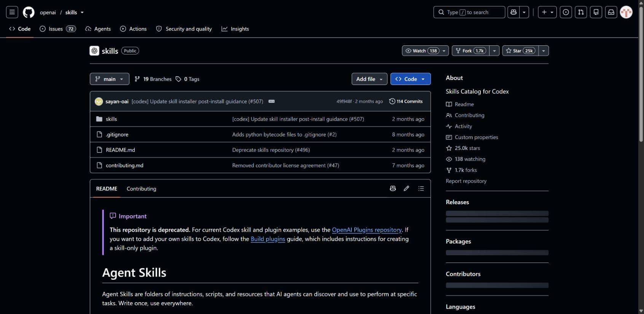Open the main branch selector
The width and height of the screenshot is (644, 314).
pos(109,79)
